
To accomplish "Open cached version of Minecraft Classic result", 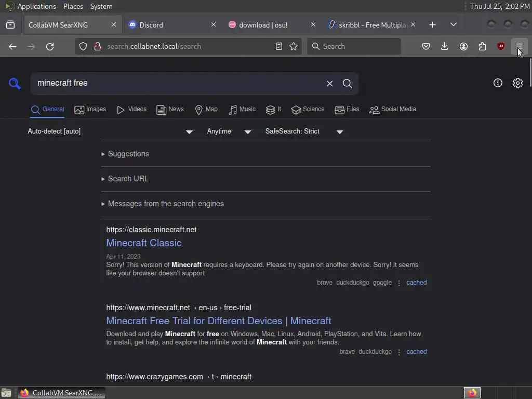I will [x=417, y=283].
